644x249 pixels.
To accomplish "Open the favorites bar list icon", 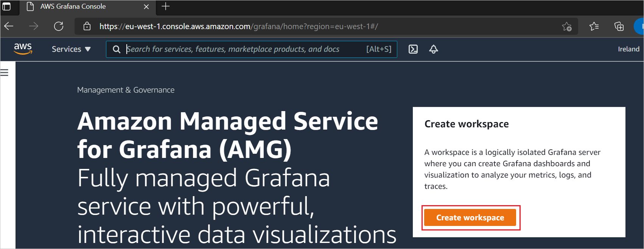I will pyautogui.click(x=594, y=26).
